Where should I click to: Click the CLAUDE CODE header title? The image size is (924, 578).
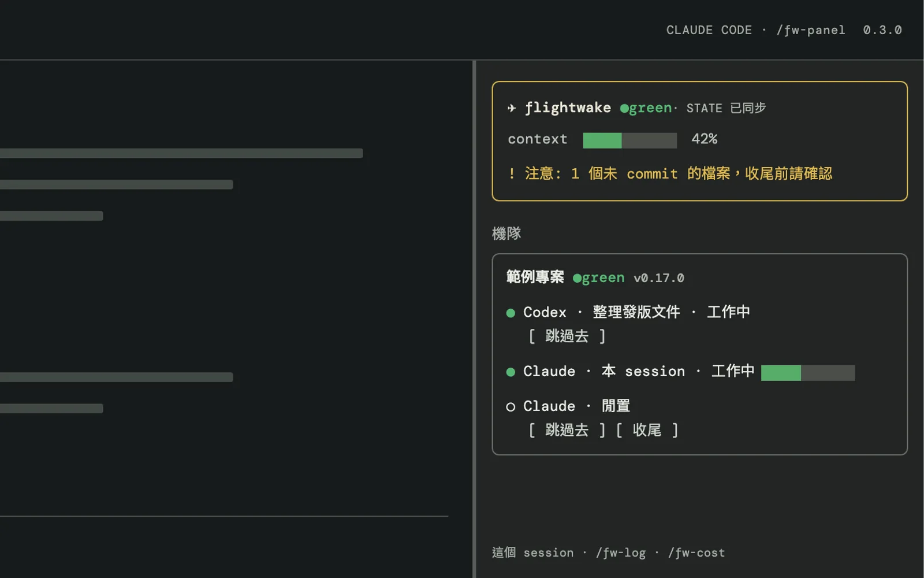coord(709,30)
